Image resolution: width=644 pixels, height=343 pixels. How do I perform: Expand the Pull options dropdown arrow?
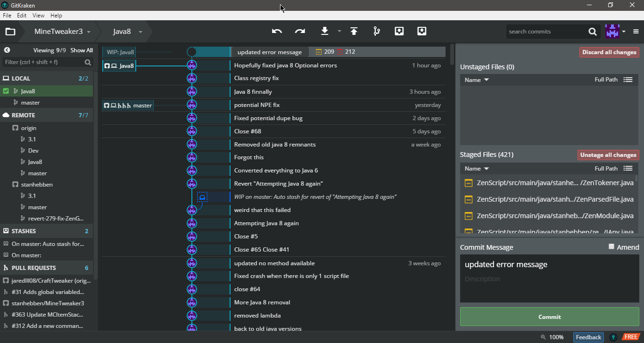[x=339, y=32]
